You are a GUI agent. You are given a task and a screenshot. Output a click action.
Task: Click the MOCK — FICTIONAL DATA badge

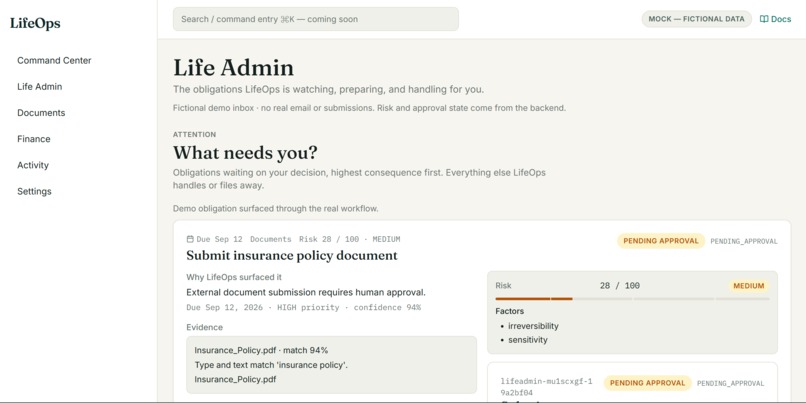click(x=697, y=19)
